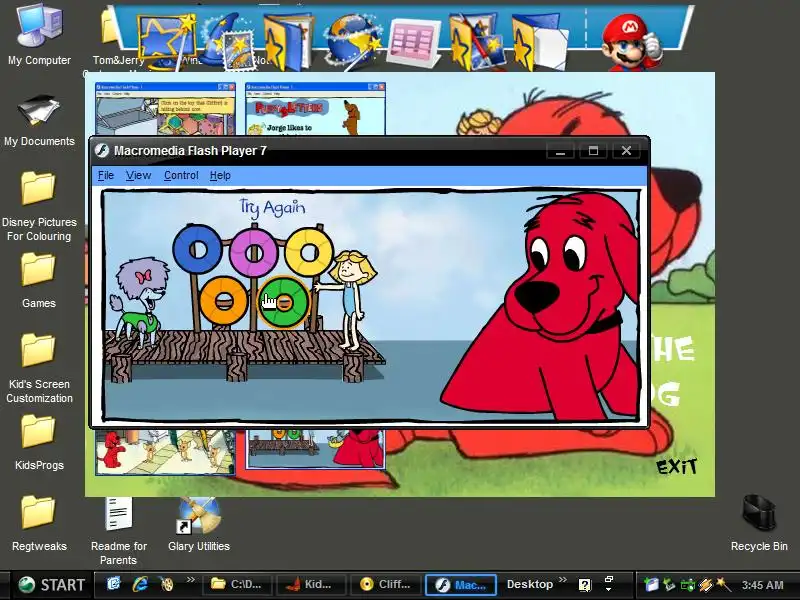Viewport: 800px width, 600px height.
Task: Click the Mac... taskbar button
Action: tap(460, 585)
